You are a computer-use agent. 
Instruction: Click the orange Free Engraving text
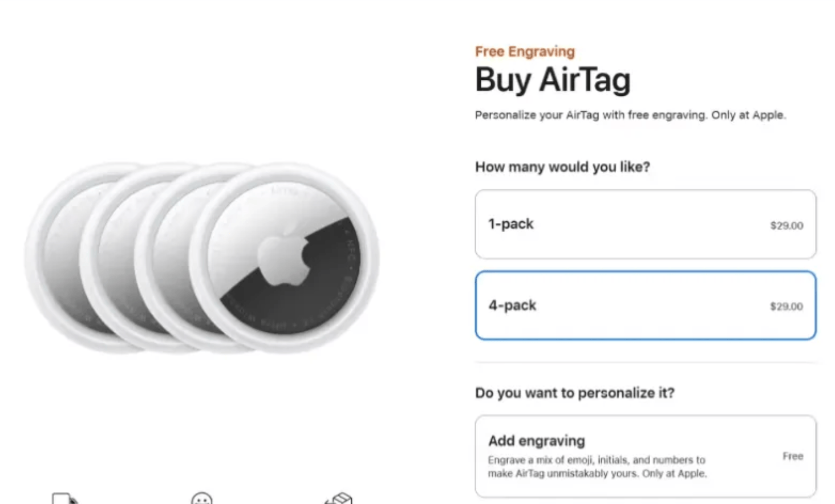point(525,52)
